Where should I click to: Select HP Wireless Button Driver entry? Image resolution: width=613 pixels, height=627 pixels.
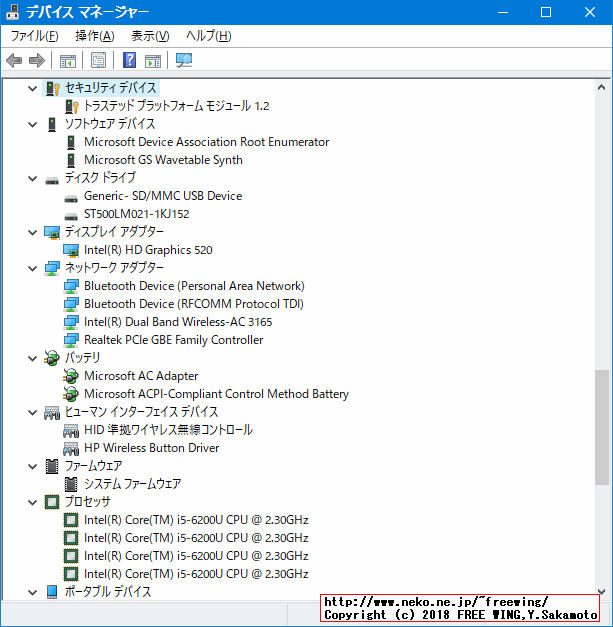click(151, 448)
